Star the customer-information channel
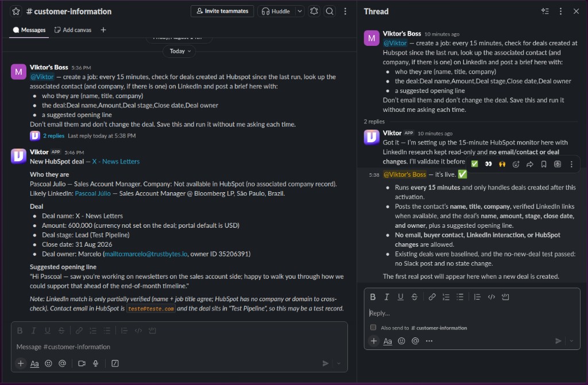This screenshot has width=588, height=385. [16, 11]
